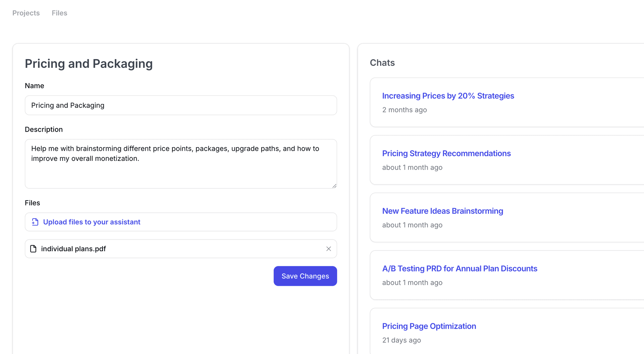Click the 'Upload files to your assistant' text
Viewport: 644px width, 354px height.
[92, 222]
